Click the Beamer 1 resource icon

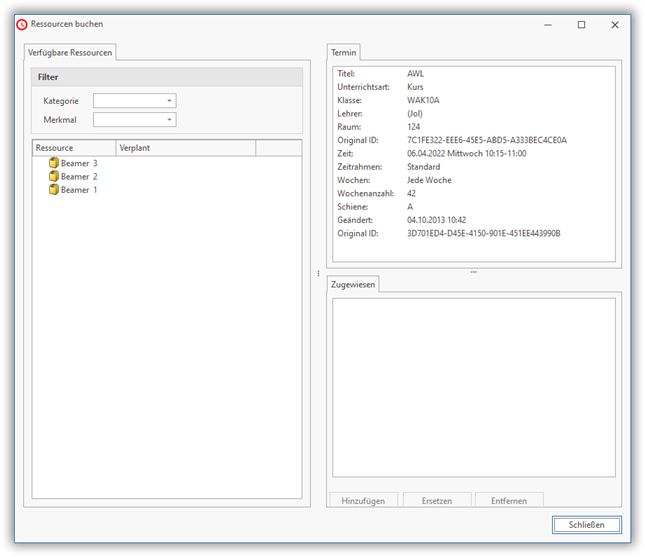click(54, 189)
